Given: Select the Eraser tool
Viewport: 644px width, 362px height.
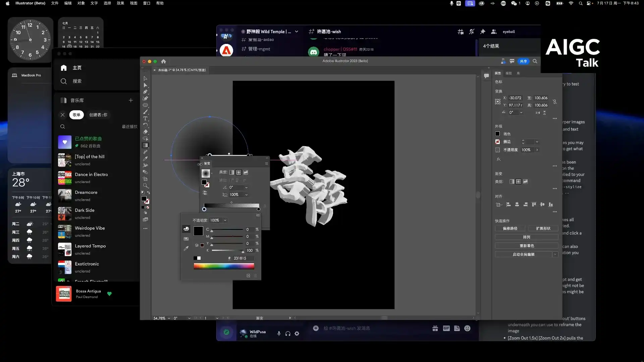Looking at the screenshot, I should pyautogui.click(x=145, y=132).
